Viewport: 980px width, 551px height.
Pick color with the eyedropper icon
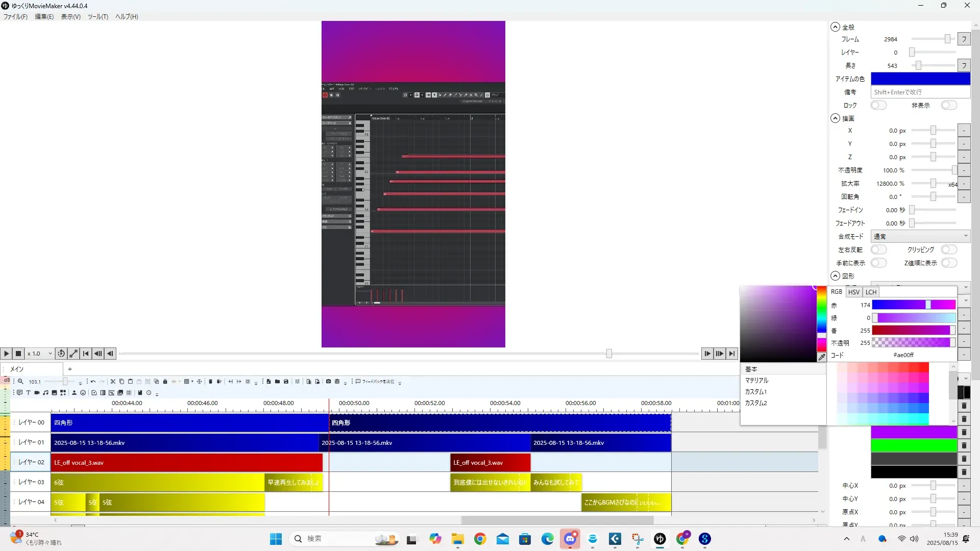[x=822, y=357]
